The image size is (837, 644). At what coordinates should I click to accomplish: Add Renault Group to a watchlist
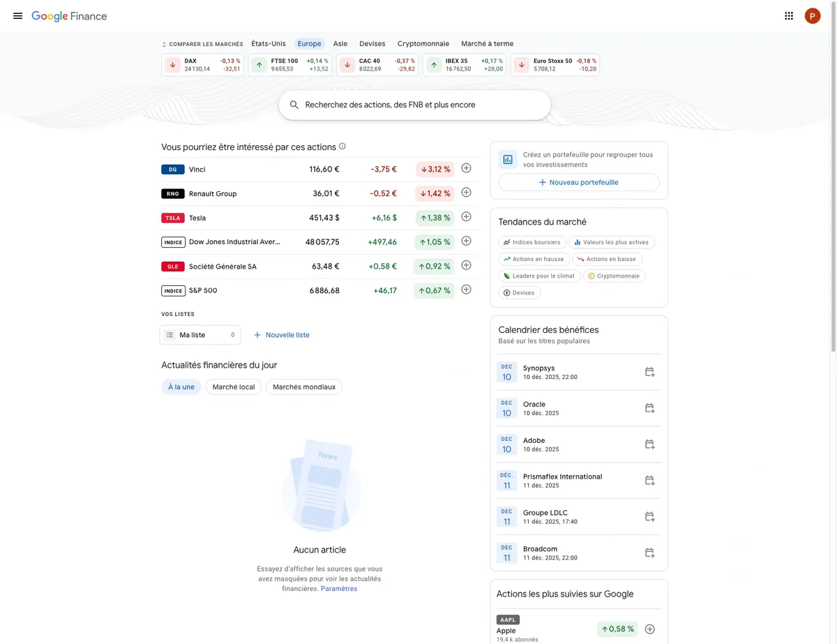(x=467, y=193)
